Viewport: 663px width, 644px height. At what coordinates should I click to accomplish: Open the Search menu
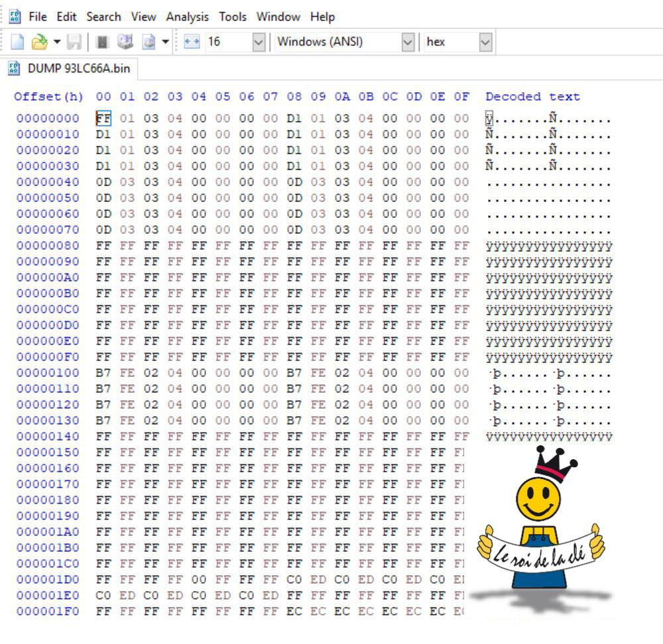tap(103, 17)
